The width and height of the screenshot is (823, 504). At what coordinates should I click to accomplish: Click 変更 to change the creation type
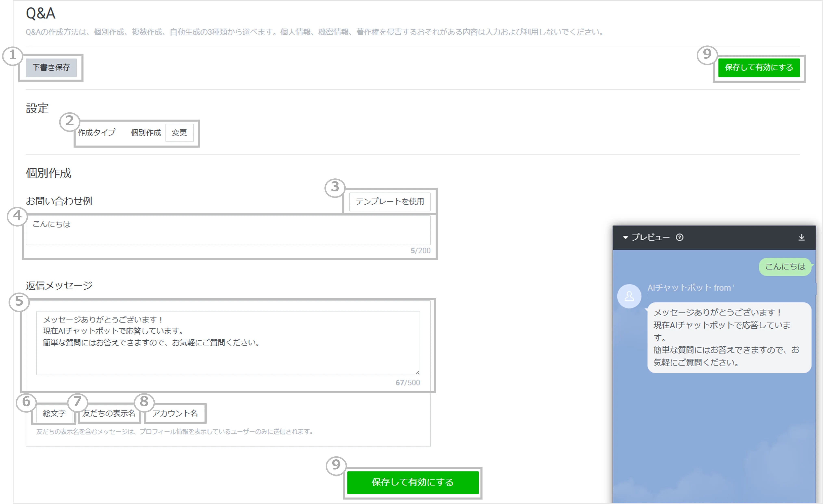point(179,133)
